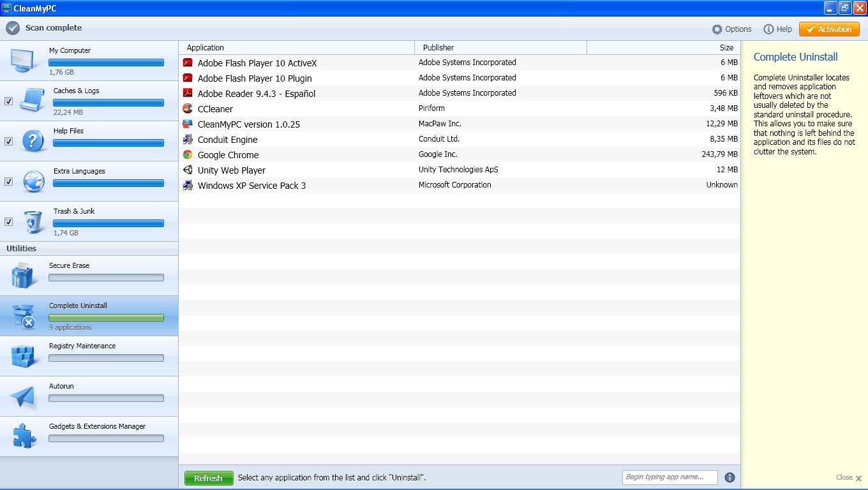Select Adobe Flash Player 10 Plugin row
This screenshot has width=868, height=490.
[x=460, y=78]
